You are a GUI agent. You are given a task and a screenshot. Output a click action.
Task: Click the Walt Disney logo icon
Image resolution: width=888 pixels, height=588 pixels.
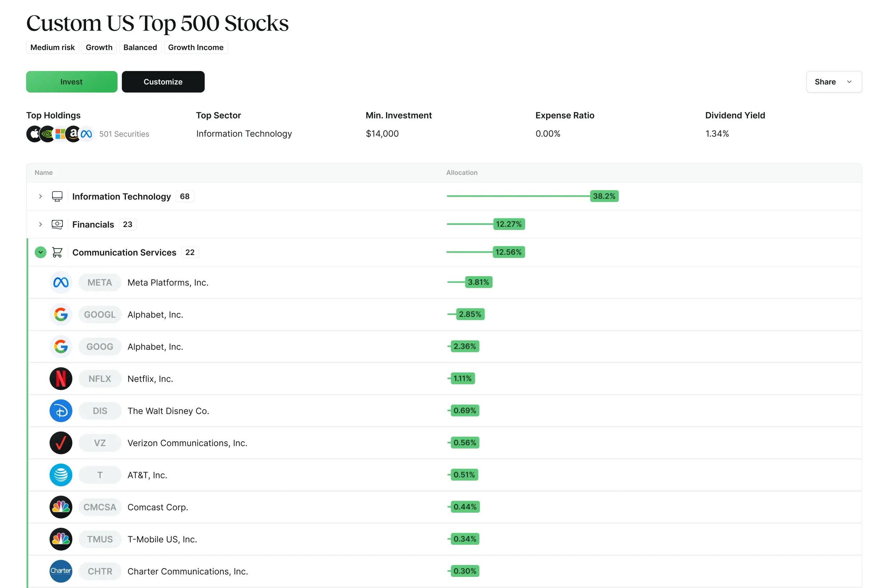tap(61, 411)
